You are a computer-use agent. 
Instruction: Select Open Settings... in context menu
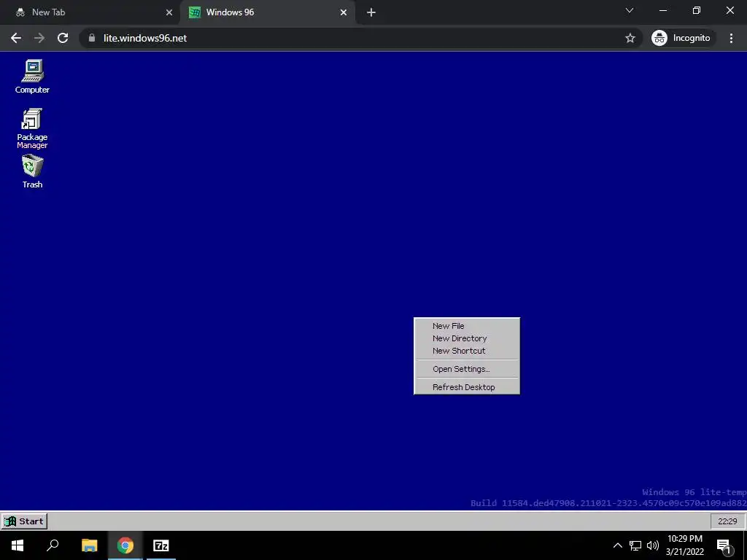point(467,369)
